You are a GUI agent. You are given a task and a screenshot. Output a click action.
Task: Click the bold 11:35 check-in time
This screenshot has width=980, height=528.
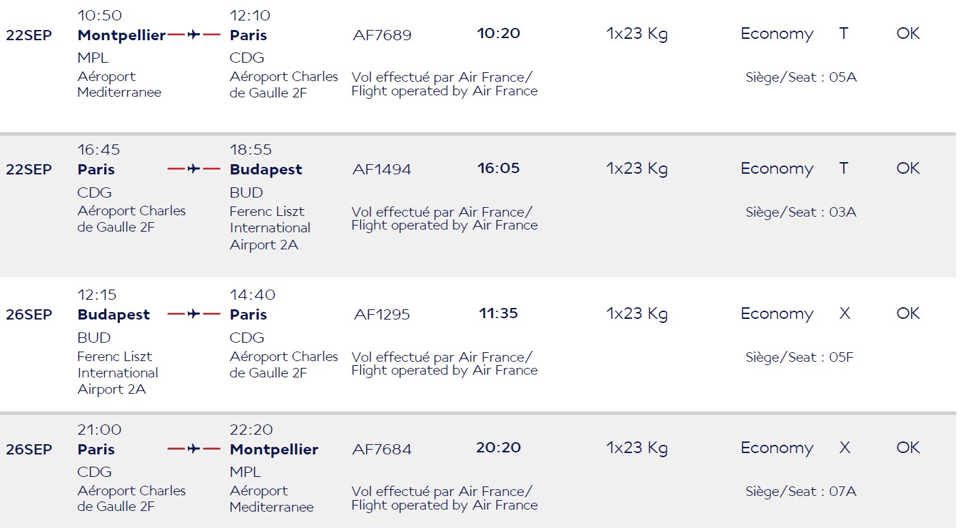[x=499, y=313]
